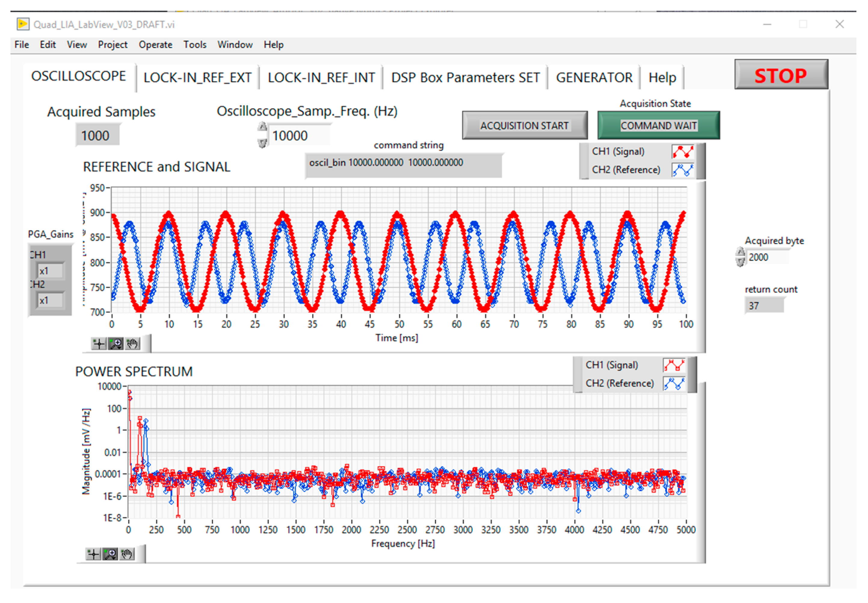
Task: Click CH2 (Reference) blue plot icon in upper legend
Action: 682,170
